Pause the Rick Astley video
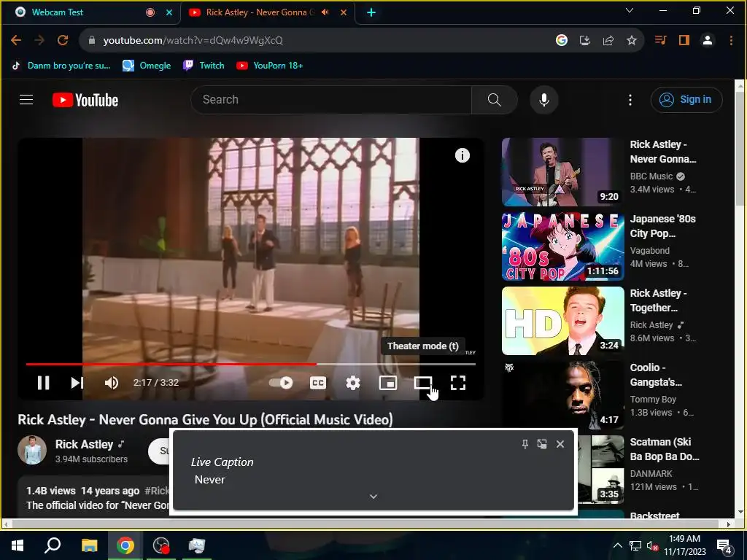Image resolution: width=747 pixels, height=560 pixels. pos(43,383)
